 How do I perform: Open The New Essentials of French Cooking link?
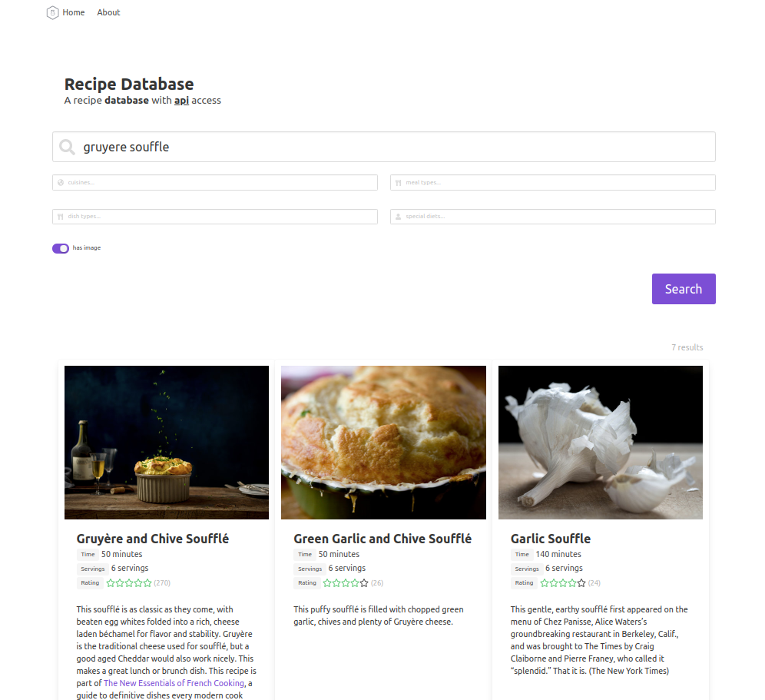(x=174, y=683)
